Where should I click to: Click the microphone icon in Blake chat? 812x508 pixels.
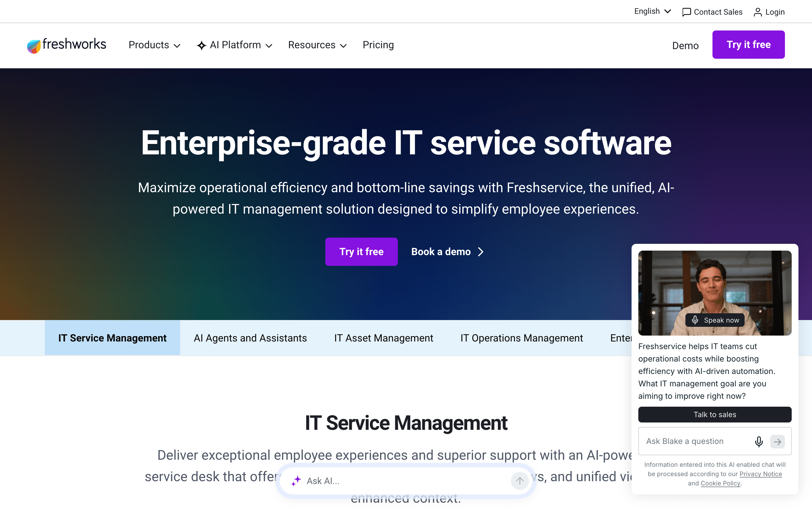coord(759,441)
